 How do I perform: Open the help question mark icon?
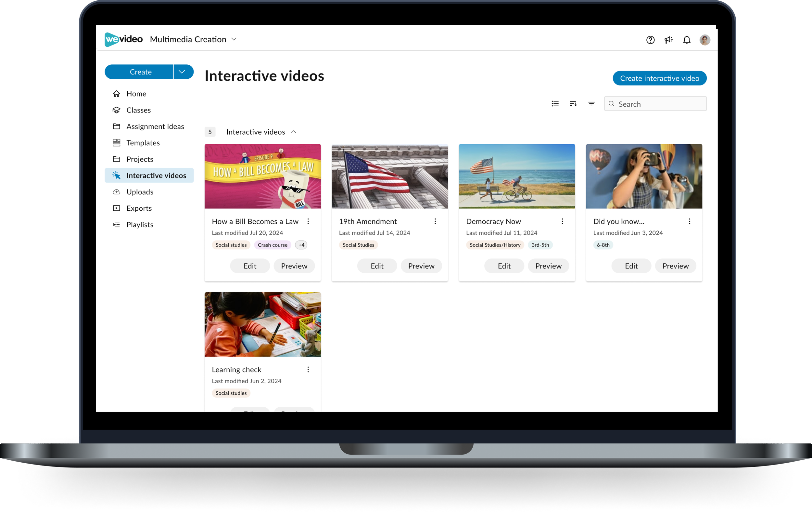[x=650, y=40]
